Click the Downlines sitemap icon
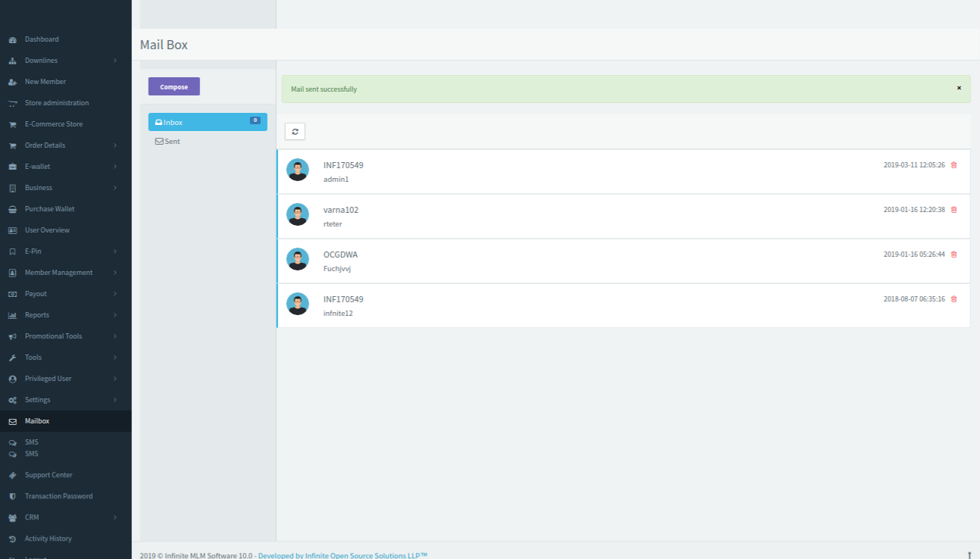 point(12,61)
